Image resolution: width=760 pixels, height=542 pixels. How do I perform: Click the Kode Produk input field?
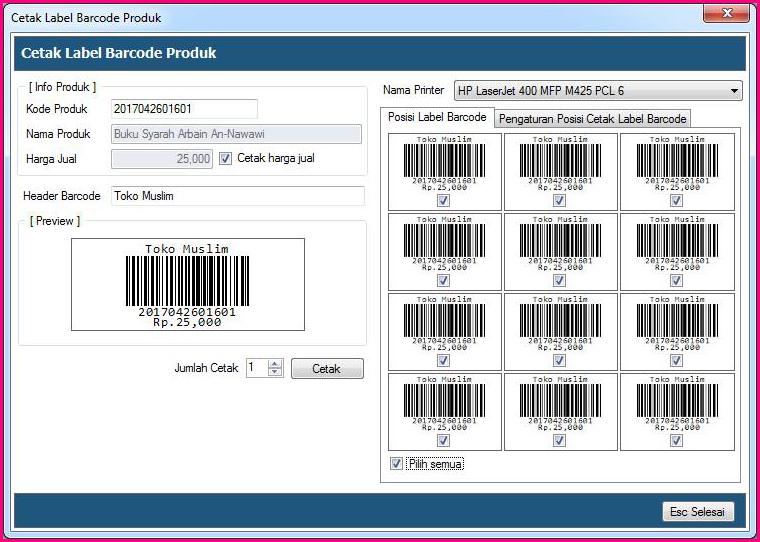click(184, 109)
